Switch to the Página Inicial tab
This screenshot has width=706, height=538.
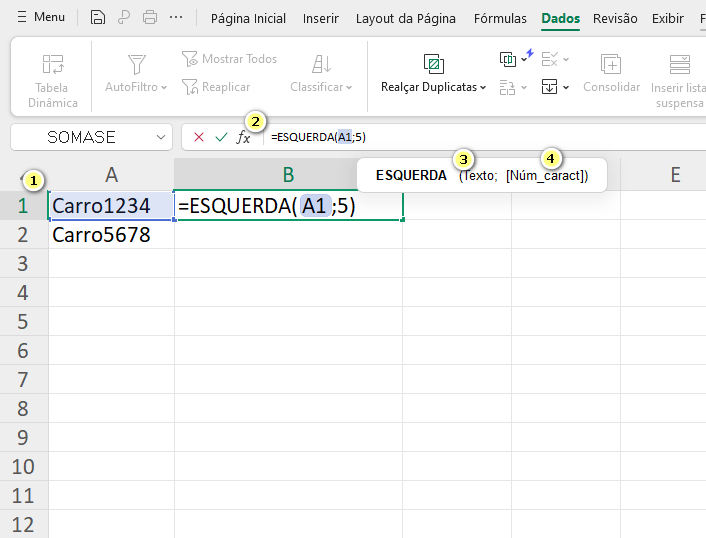(248, 18)
